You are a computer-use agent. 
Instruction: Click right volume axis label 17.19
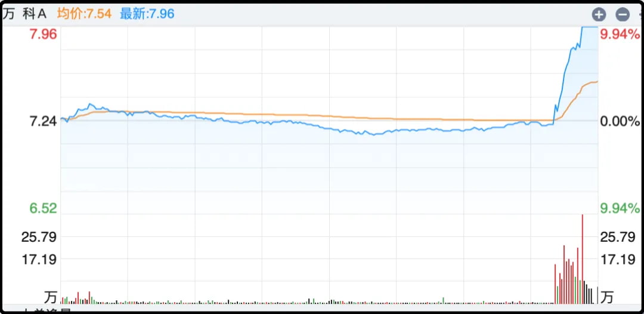coord(618,260)
